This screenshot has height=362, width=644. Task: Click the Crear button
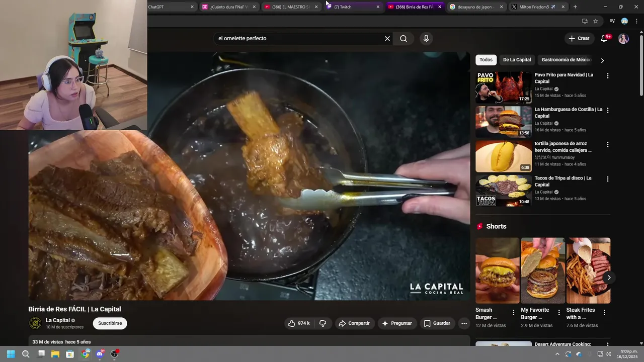[x=579, y=39]
